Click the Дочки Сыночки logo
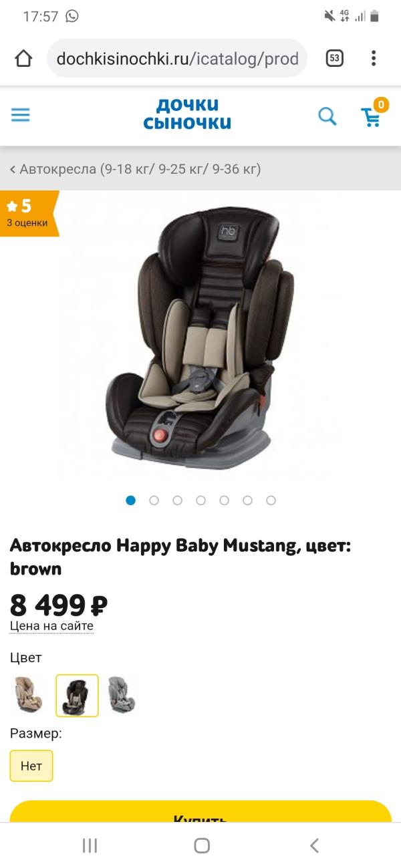 (187, 114)
